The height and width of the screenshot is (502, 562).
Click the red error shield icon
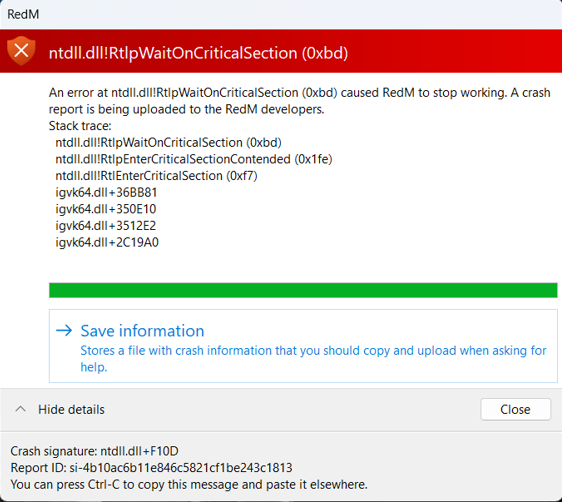21,51
